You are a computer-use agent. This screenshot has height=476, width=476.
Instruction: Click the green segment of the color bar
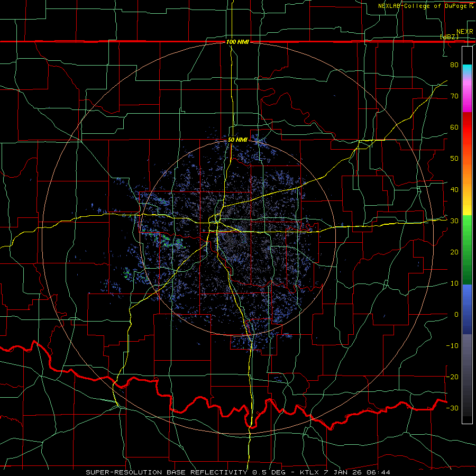point(467,250)
